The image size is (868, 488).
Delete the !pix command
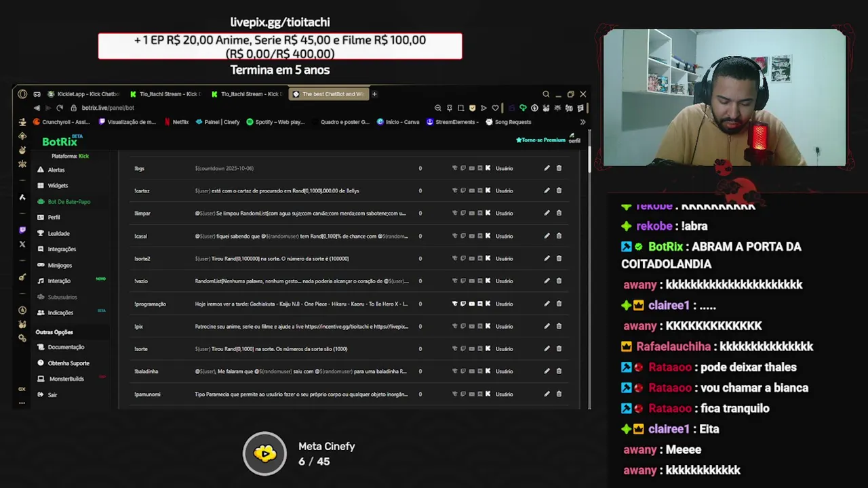pos(559,326)
